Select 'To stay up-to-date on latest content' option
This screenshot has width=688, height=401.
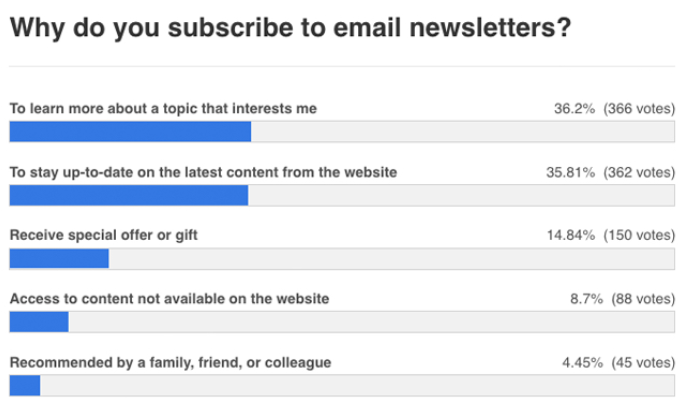[203, 172]
